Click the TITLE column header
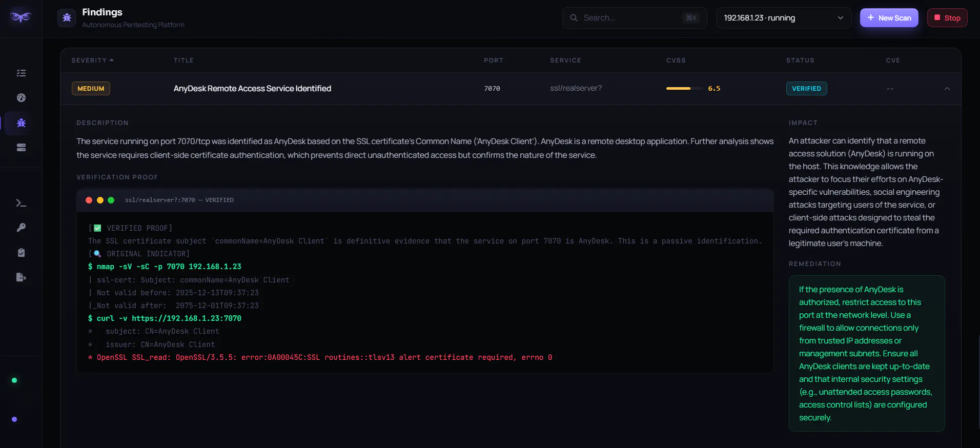 (x=183, y=60)
